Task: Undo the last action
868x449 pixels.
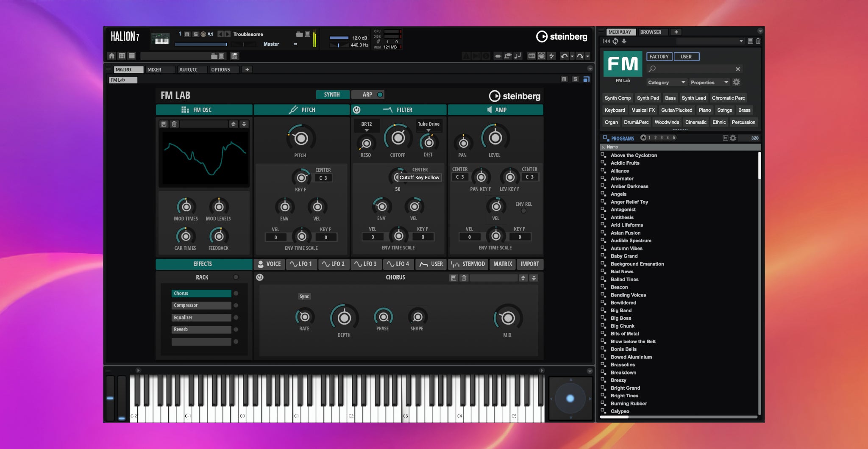Action: (x=564, y=56)
